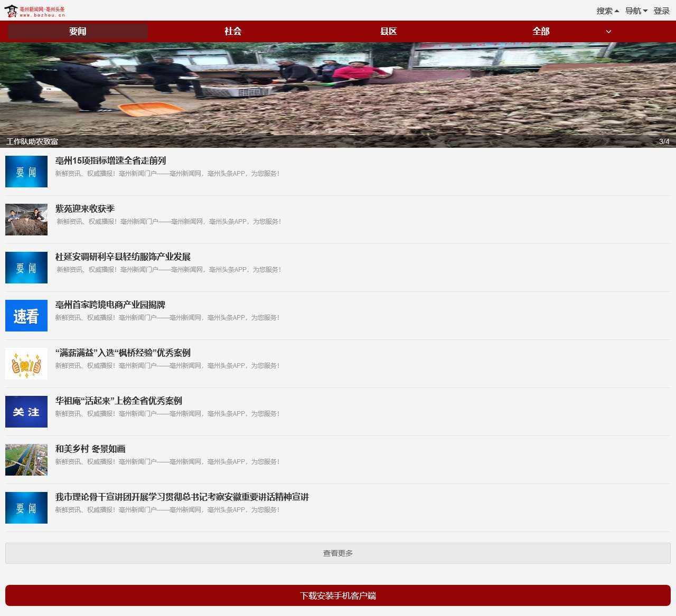Open the 和美乡村 aerial photo thumbnail

pos(26,460)
